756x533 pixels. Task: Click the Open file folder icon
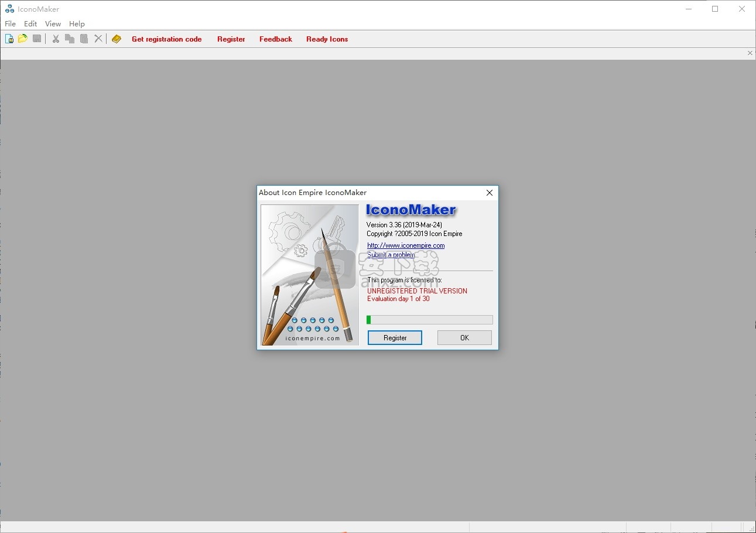point(23,39)
